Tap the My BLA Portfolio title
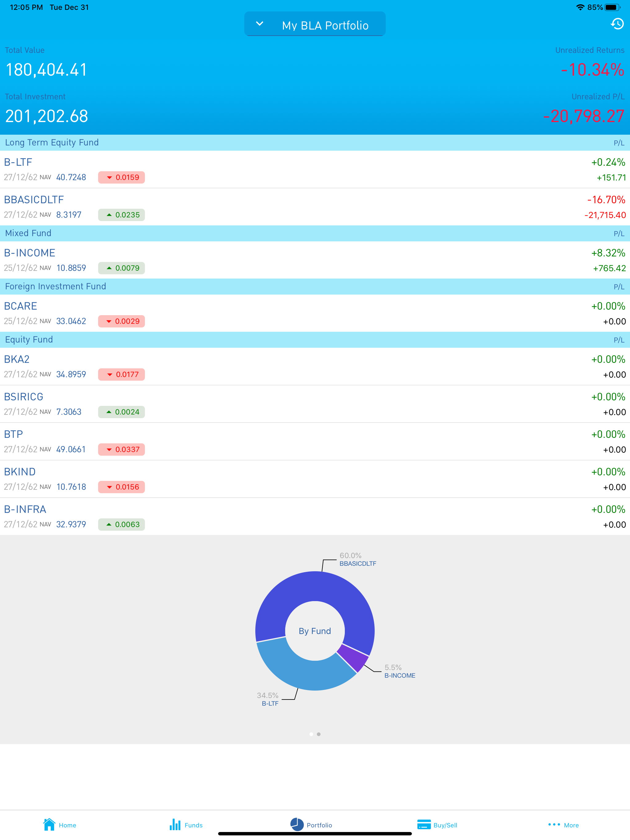The image size is (630, 840). [x=325, y=26]
